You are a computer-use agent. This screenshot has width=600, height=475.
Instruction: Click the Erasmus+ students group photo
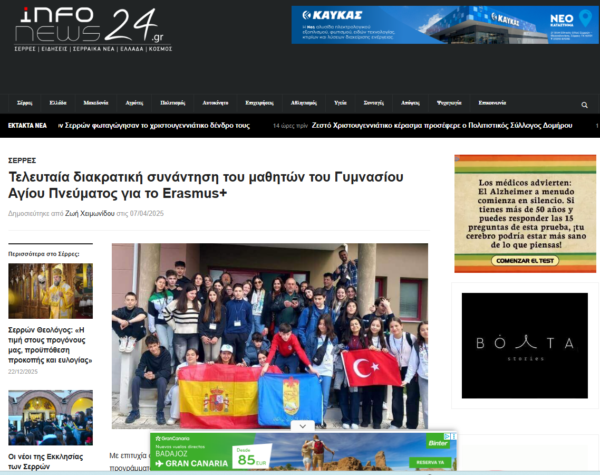pos(269,335)
